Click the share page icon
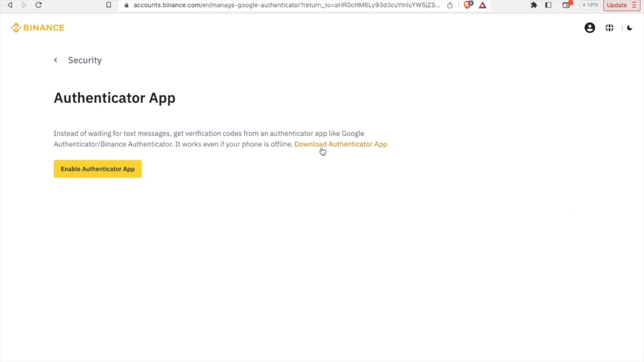The width and height of the screenshot is (644, 362). tap(450, 5)
